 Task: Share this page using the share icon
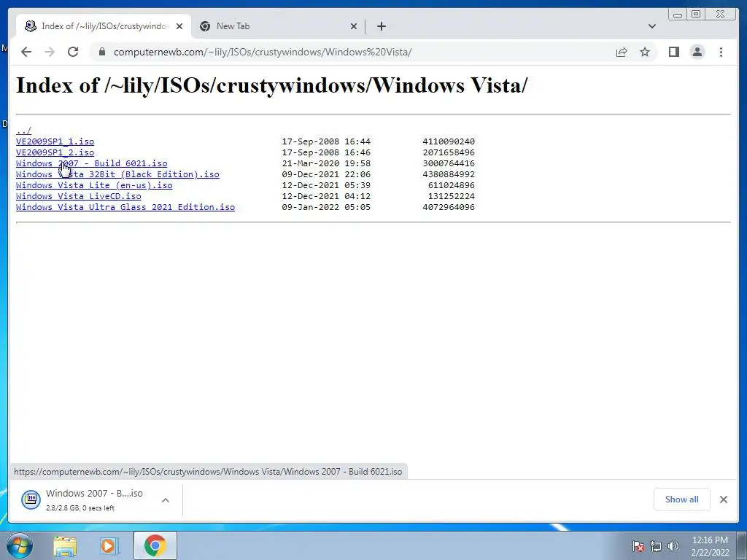tap(622, 52)
